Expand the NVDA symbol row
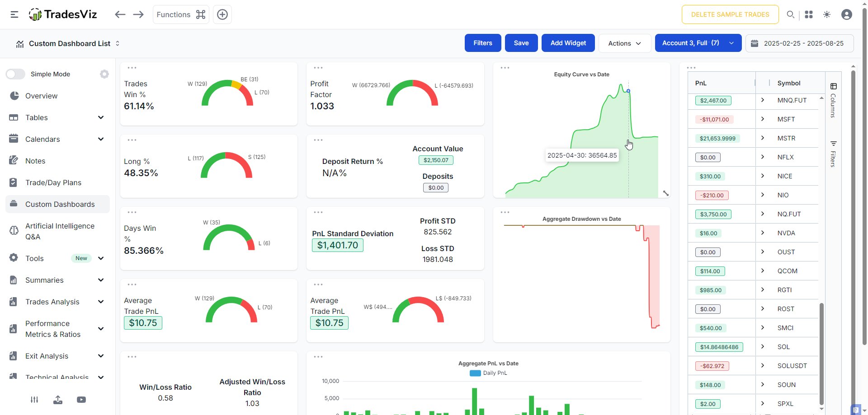The width and height of the screenshot is (868, 415). pyautogui.click(x=763, y=233)
